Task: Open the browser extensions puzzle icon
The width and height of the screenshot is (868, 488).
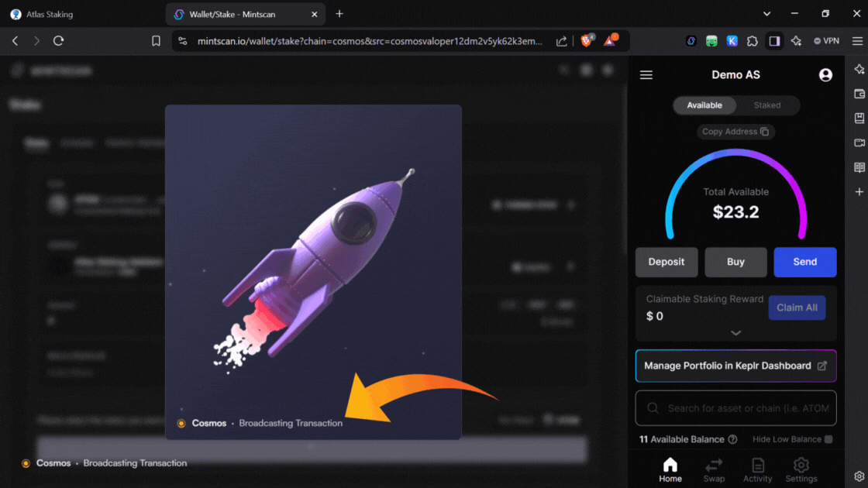Action: click(x=753, y=41)
